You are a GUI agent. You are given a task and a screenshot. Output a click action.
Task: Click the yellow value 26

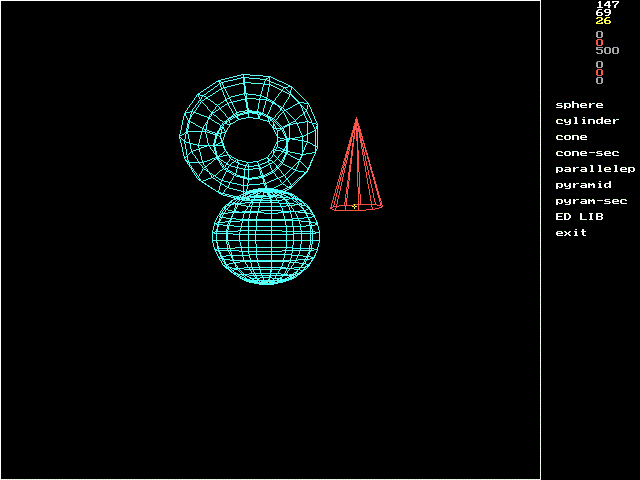pyautogui.click(x=603, y=21)
